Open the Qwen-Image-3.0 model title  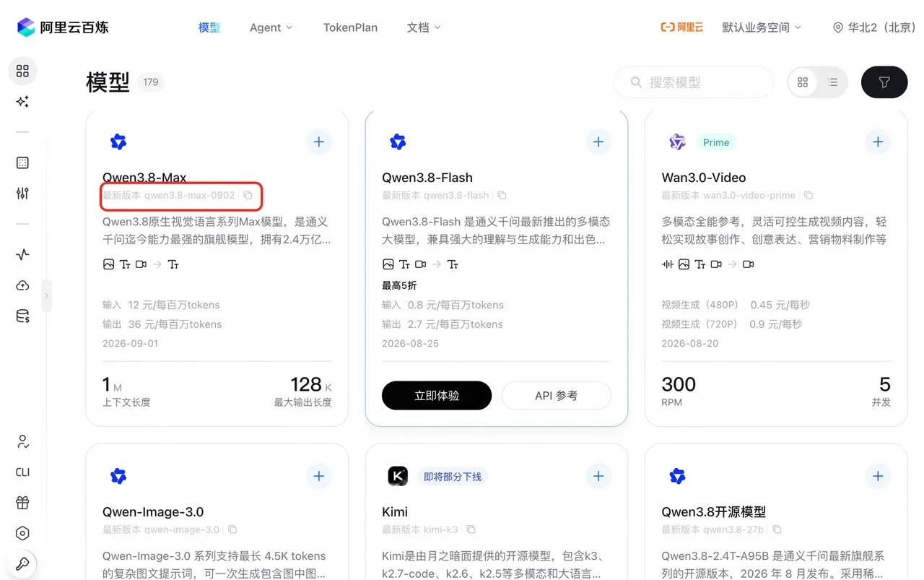[x=153, y=512]
